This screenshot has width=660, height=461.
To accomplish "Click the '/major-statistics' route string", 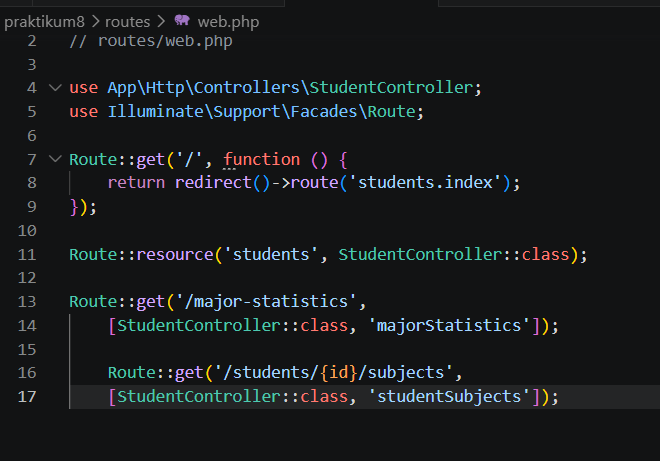I will [x=266, y=301].
